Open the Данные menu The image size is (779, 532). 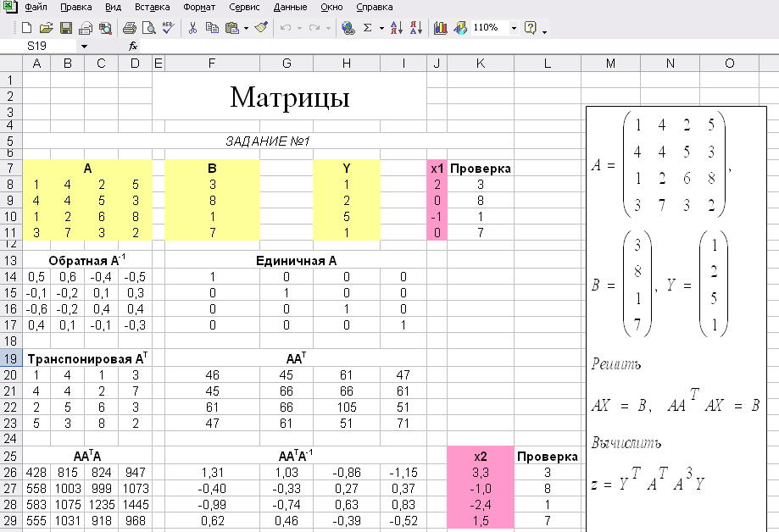(x=290, y=7)
